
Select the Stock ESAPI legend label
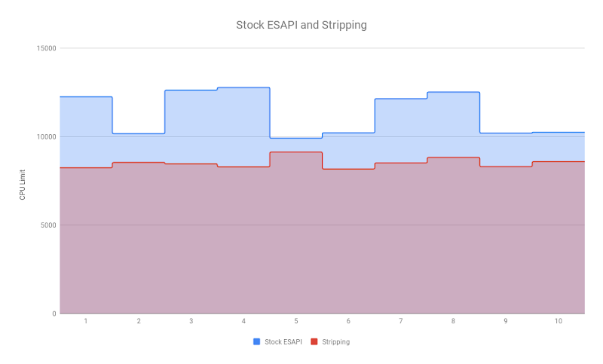(x=283, y=341)
